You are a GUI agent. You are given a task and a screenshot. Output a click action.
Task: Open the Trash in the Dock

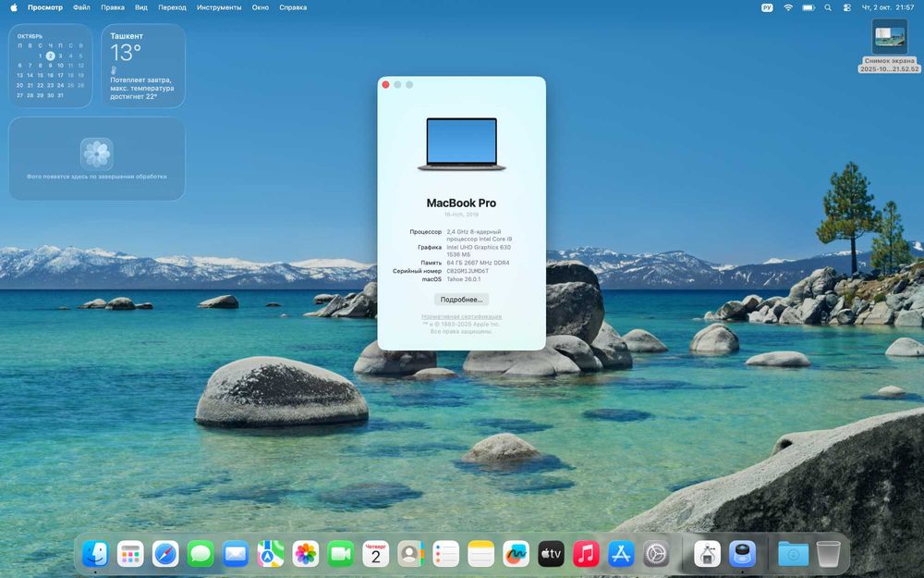click(x=829, y=554)
